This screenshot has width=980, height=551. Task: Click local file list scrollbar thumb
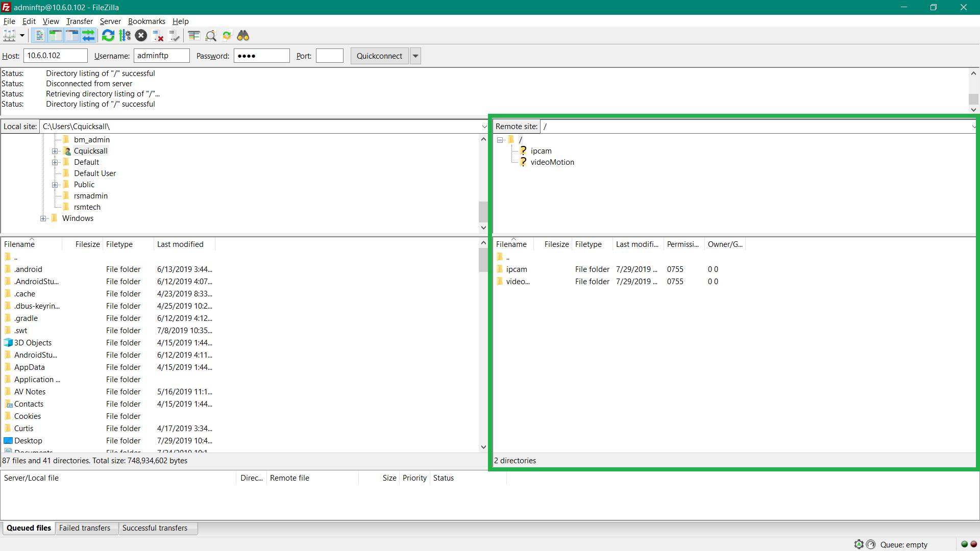point(483,260)
